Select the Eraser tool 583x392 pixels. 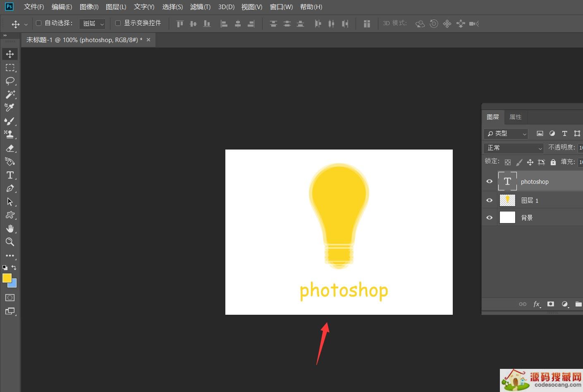[10, 148]
